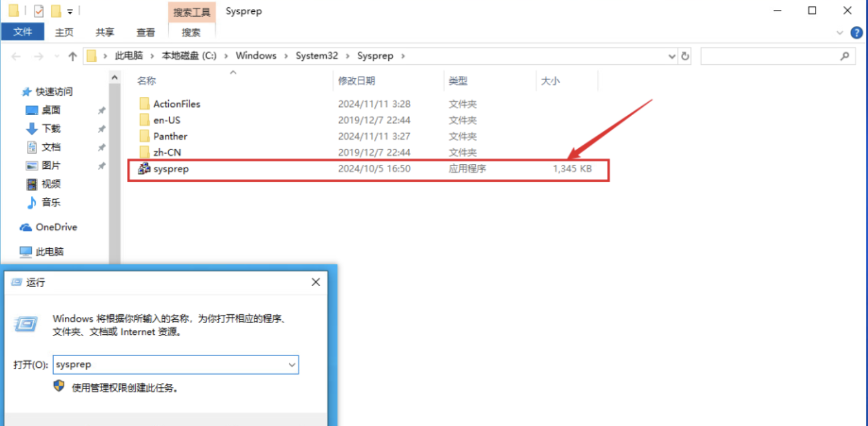Image resolution: width=868 pixels, height=426 pixels.
Task: Click 此电脑 in the address breadcrumb
Action: 128,56
